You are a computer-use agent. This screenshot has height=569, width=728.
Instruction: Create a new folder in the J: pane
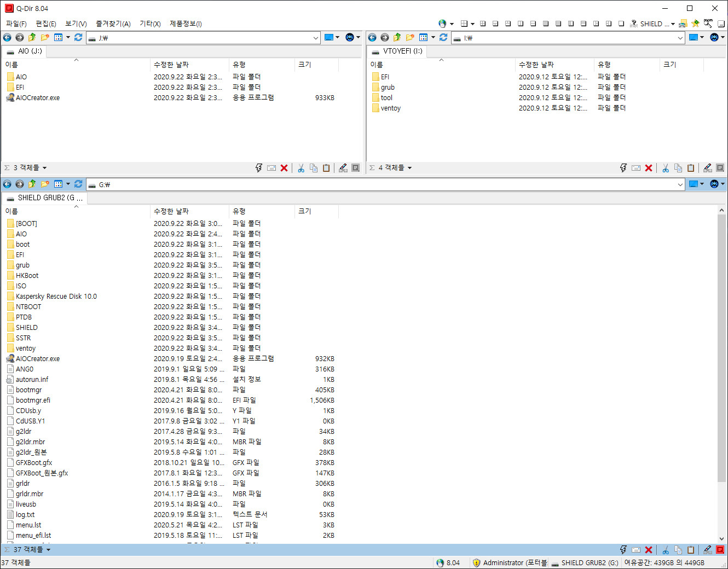[44, 38]
